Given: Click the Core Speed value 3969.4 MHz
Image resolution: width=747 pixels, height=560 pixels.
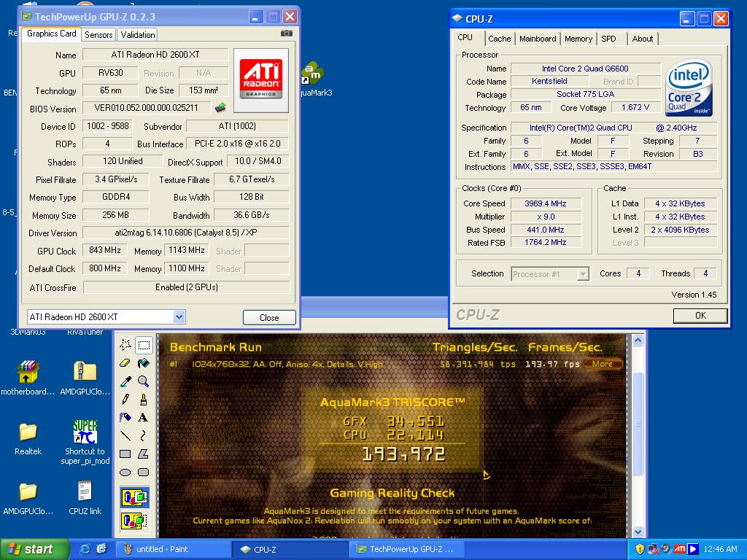Looking at the screenshot, I should tap(546, 203).
